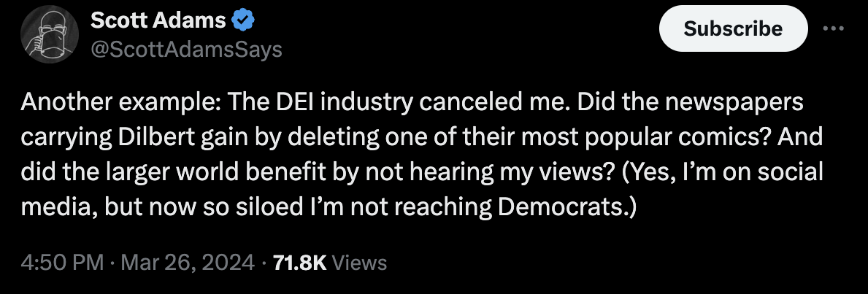Click the Views label beside 71.8K
Viewport: 868px width, 294px height.
point(358,263)
